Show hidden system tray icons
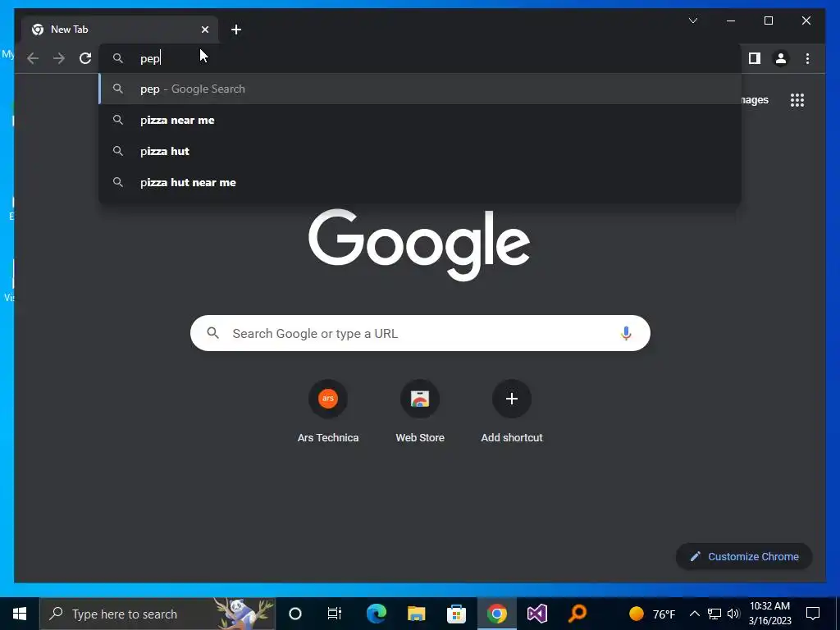 (694, 614)
